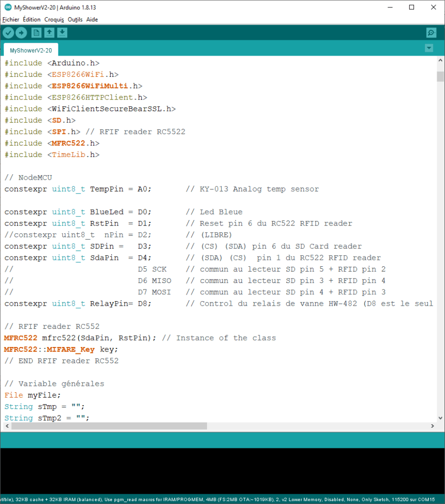
Task: Click the Upload arrow button
Action: (x=21, y=33)
